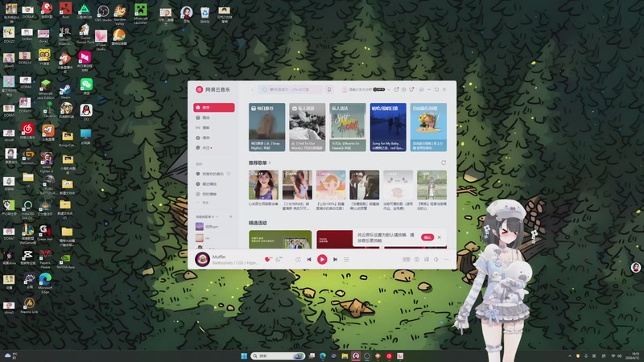Open the play queue list icon
644x362 pixels.
point(346,259)
